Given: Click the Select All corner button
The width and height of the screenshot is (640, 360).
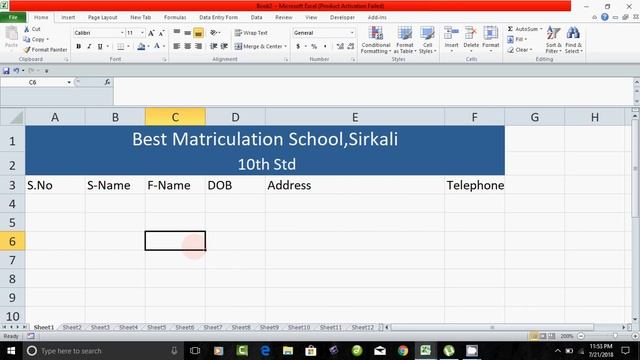Looking at the screenshot, I should [x=13, y=117].
